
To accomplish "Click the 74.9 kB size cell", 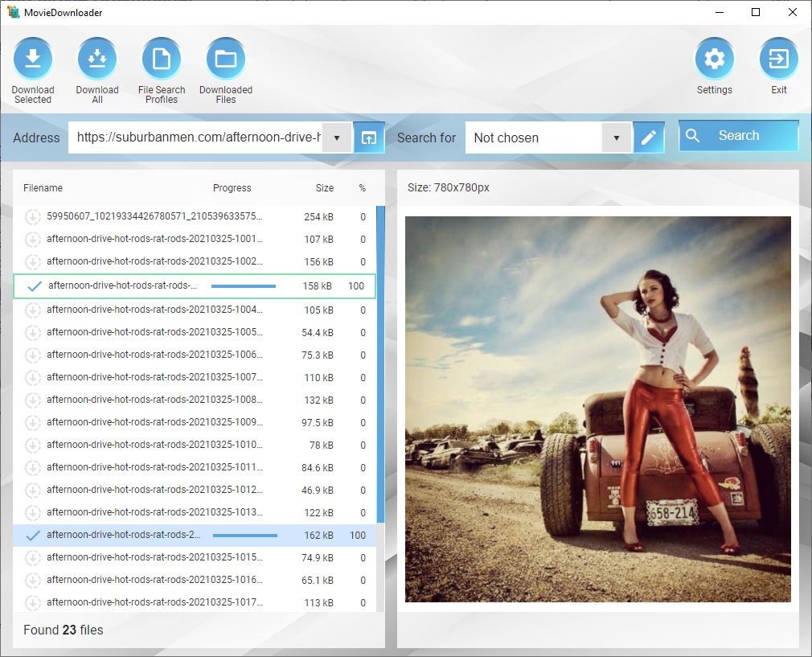I will pos(318,558).
